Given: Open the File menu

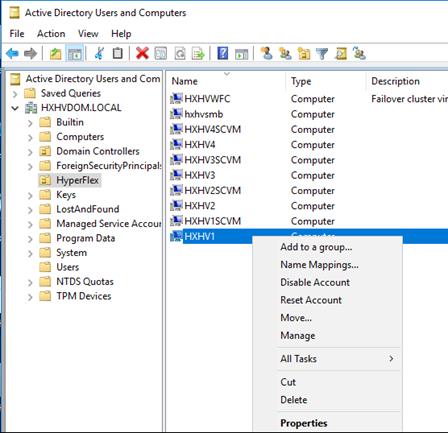Looking at the screenshot, I should (x=17, y=34).
